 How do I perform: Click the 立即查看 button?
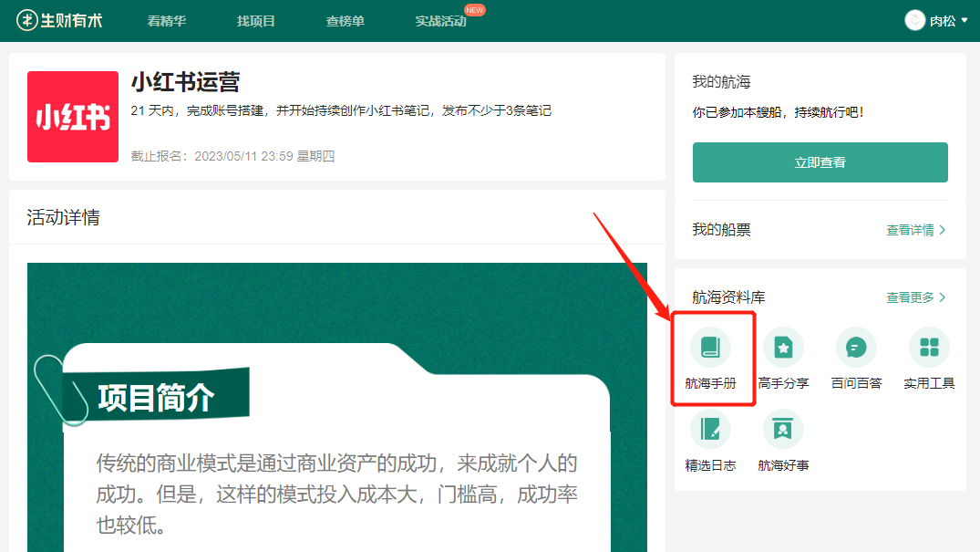pyautogui.click(x=820, y=162)
